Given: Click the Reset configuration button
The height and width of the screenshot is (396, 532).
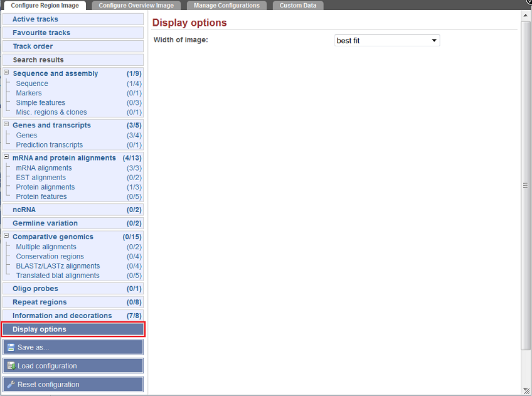Looking at the screenshot, I should tap(73, 385).
